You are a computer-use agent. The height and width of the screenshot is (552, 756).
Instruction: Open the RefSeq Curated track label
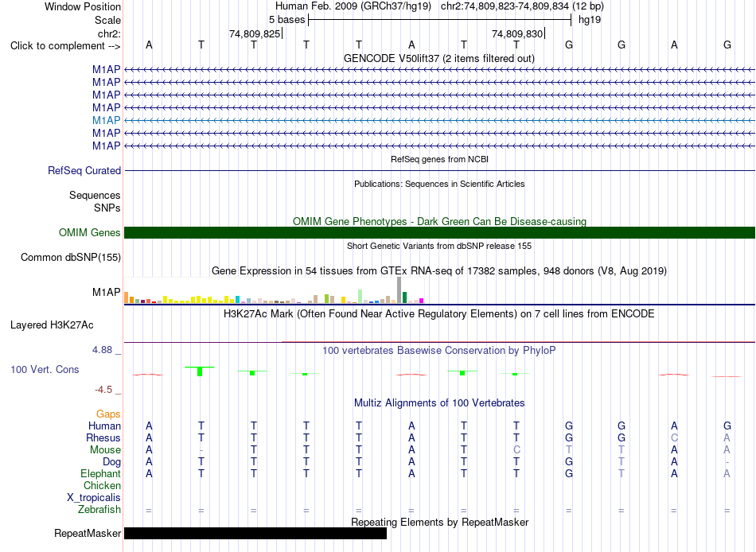84,171
